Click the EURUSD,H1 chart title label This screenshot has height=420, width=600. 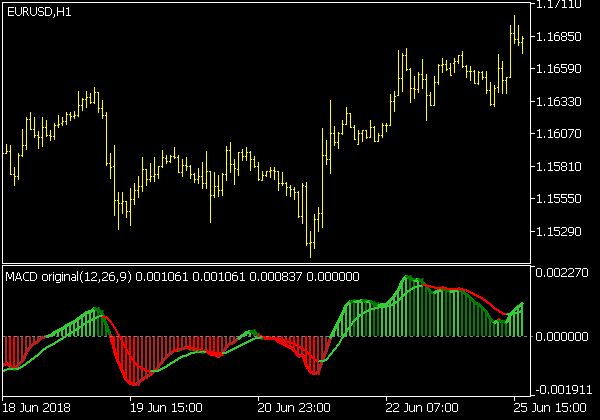[x=38, y=11]
